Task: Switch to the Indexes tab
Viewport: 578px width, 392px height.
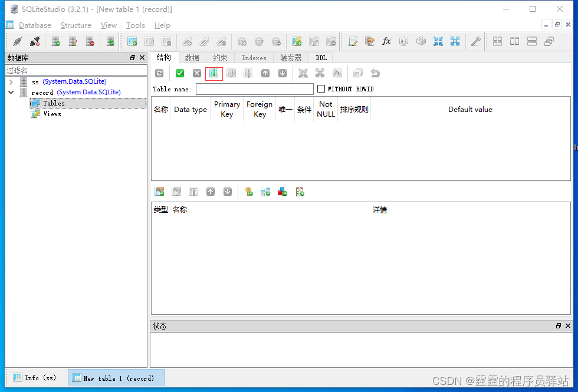Action: pos(254,58)
